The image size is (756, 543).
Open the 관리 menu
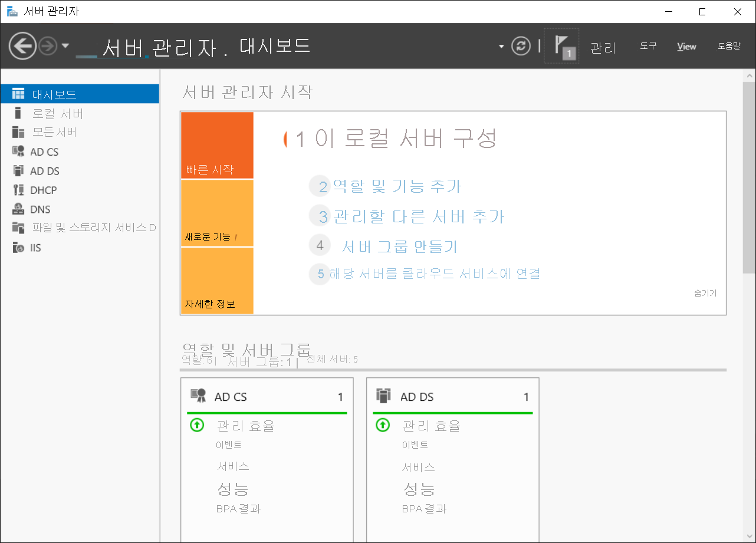tap(603, 48)
